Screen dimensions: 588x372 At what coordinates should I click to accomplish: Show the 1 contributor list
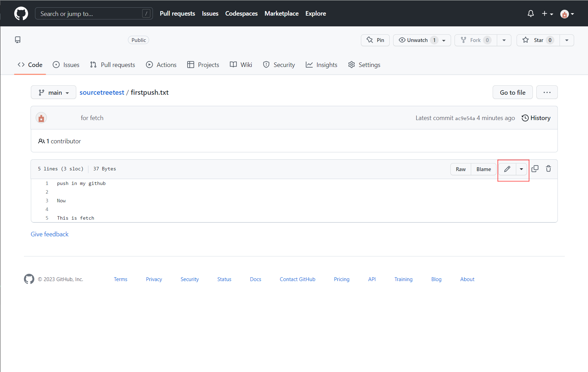click(60, 141)
